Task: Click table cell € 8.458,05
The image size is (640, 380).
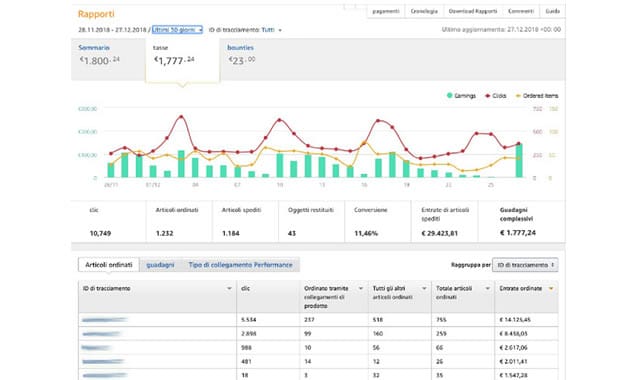Action: (x=513, y=333)
